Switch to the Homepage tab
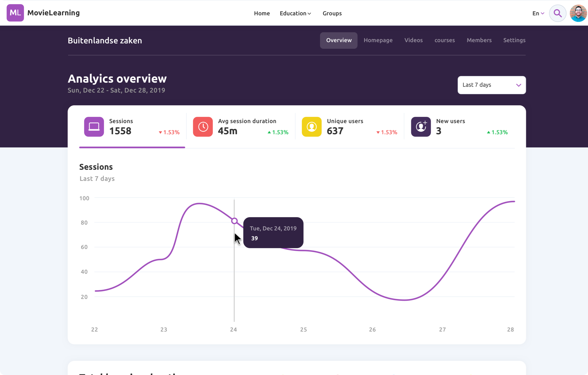The height and width of the screenshot is (375, 588). coord(378,40)
